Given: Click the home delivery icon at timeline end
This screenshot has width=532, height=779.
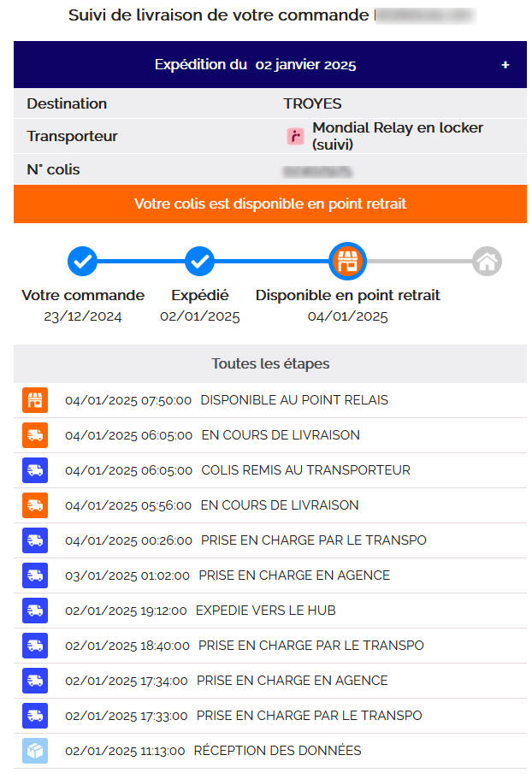Looking at the screenshot, I should (487, 261).
